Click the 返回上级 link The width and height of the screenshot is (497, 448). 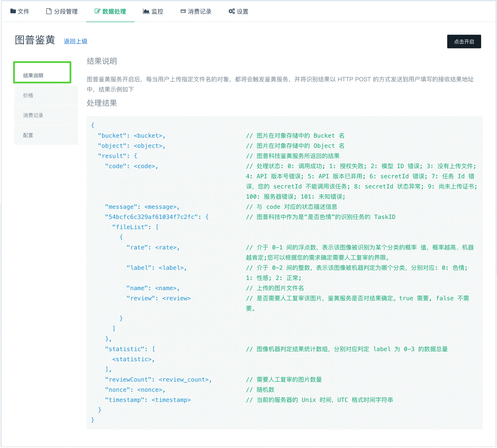pos(76,41)
